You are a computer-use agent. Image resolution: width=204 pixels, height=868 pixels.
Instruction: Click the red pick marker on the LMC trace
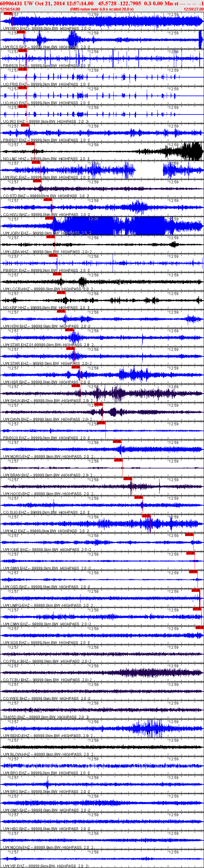[x=30, y=144]
